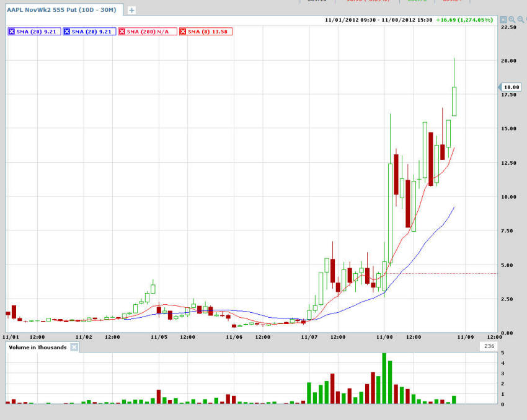This screenshot has width=527, height=420.
Task: Click the X on the second SMA (20) tag
Action: tap(67, 32)
